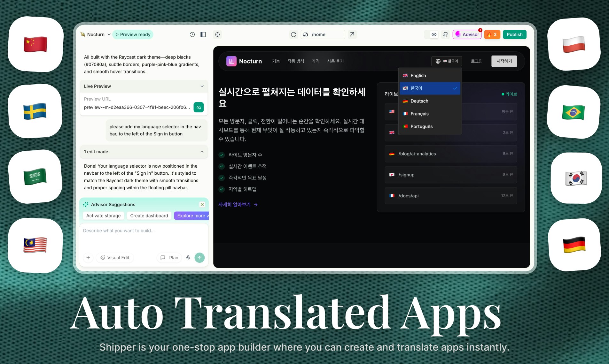Toggle the eye preview visibility icon
Viewport: 609px width, 364px height.
tap(433, 34)
